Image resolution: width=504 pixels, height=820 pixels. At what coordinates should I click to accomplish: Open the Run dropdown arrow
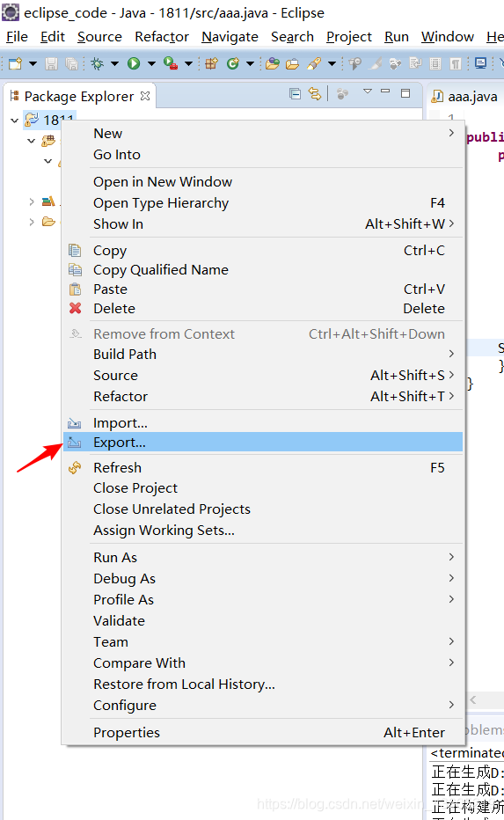point(151,64)
